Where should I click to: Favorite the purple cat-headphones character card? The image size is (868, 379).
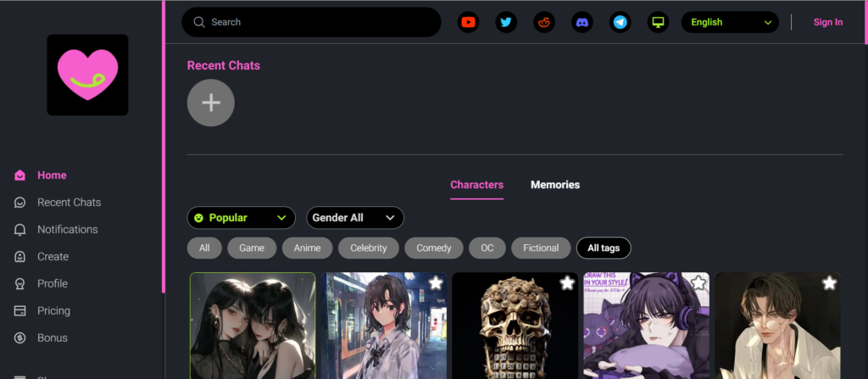(x=698, y=283)
